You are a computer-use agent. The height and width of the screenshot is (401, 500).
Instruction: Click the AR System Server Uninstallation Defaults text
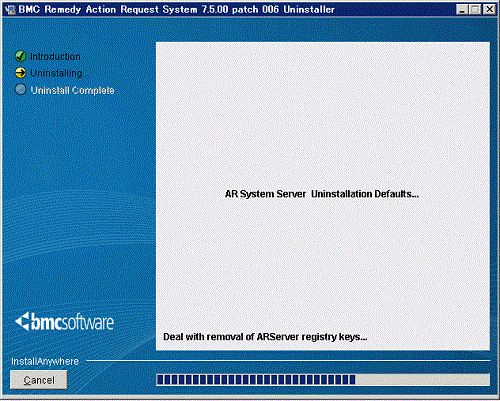point(322,194)
